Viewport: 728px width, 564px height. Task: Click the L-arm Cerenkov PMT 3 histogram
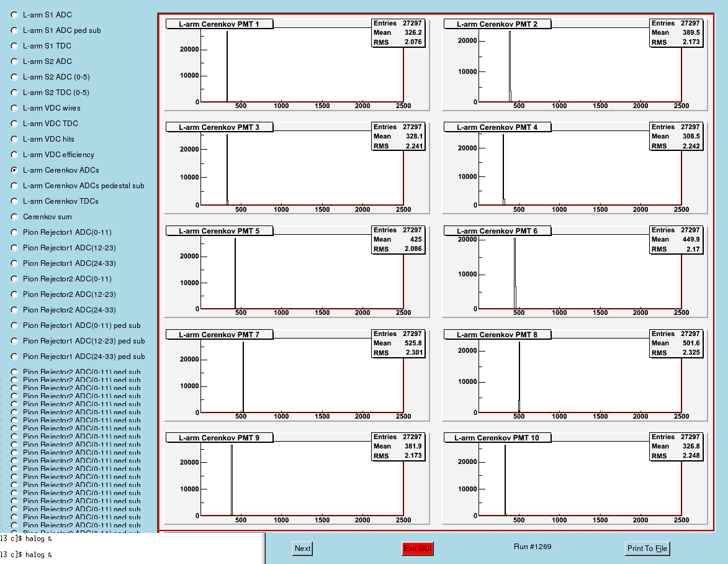(297, 168)
